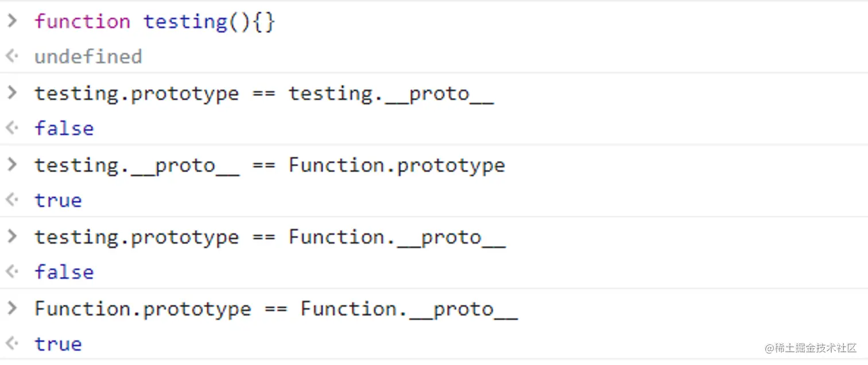Click the output arrow beside undefined
The width and height of the screenshot is (868, 365).
point(11,56)
